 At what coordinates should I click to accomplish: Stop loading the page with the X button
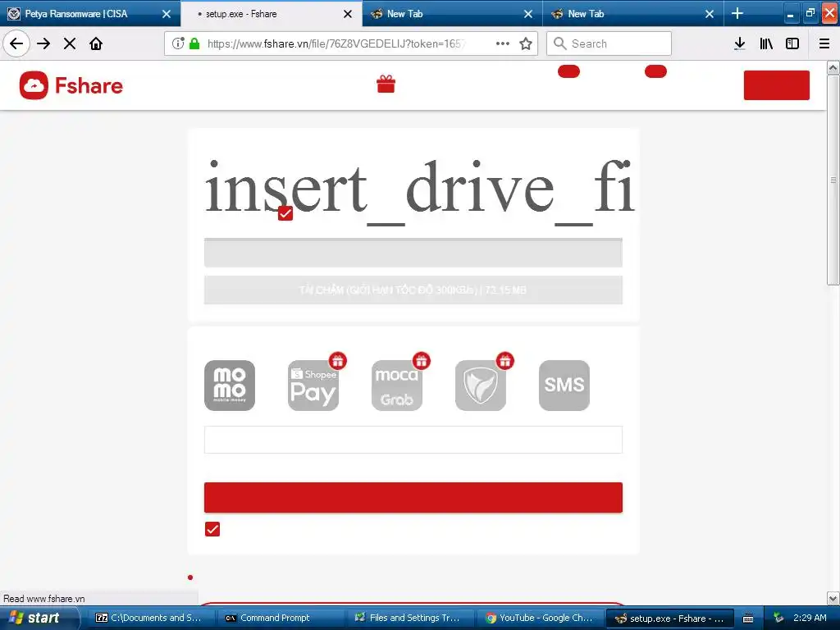(x=70, y=43)
